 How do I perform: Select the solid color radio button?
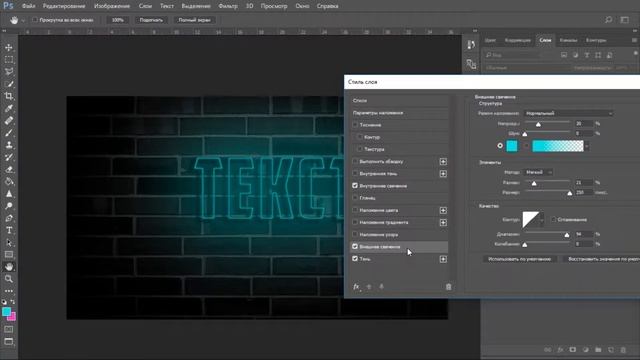point(500,146)
